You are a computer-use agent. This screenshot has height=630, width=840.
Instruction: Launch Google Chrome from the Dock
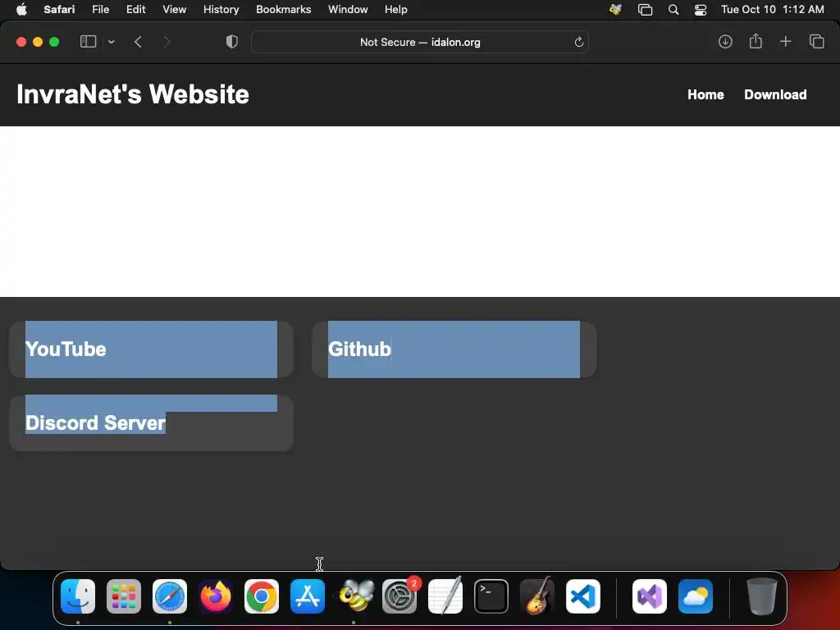pos(262,596)
